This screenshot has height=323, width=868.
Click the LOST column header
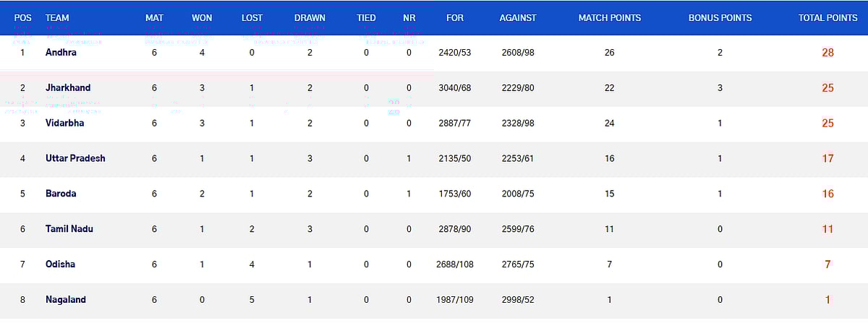point(252,18)
